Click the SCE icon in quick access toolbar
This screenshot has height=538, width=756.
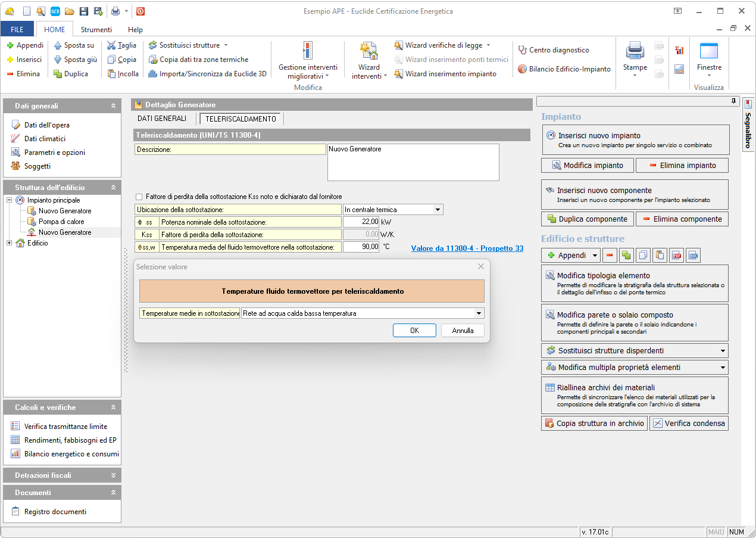(55, 11)
